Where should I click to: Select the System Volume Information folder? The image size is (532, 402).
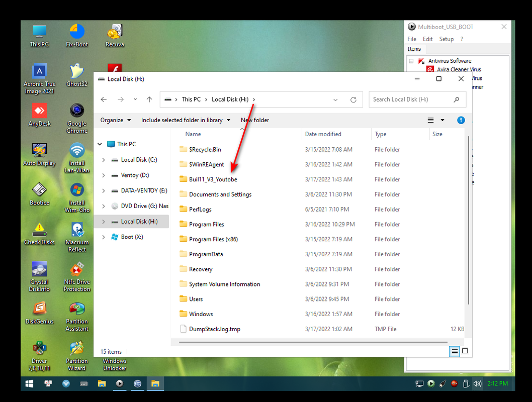point(225,284)
